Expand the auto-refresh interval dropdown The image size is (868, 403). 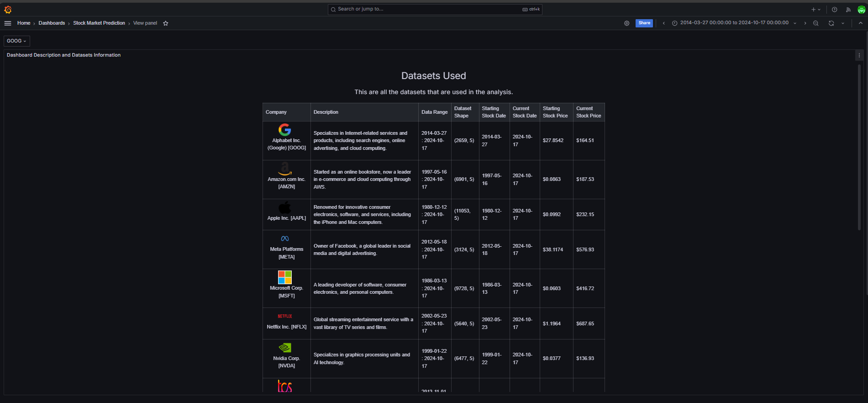click(x=843, y=23)
